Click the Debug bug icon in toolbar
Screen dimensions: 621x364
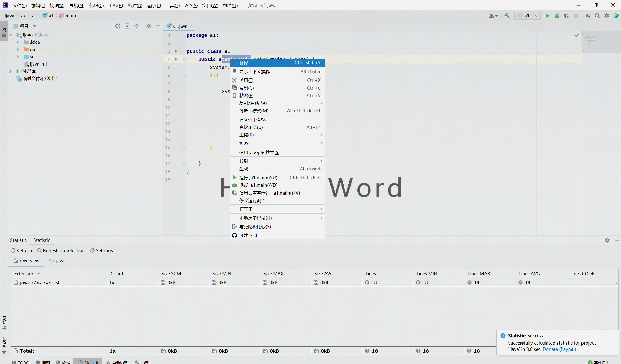557,16
